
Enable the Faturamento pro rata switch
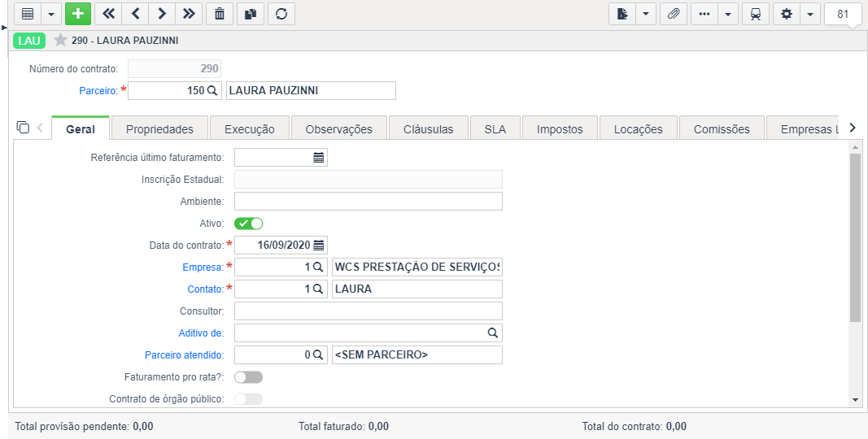click(249, 377)
